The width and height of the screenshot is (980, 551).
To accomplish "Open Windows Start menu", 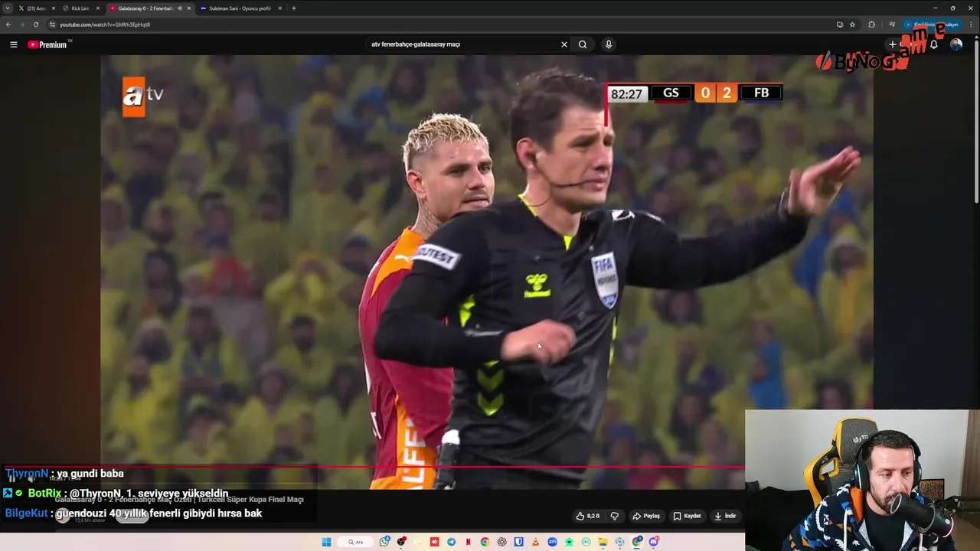I will [x=326, y=542].
